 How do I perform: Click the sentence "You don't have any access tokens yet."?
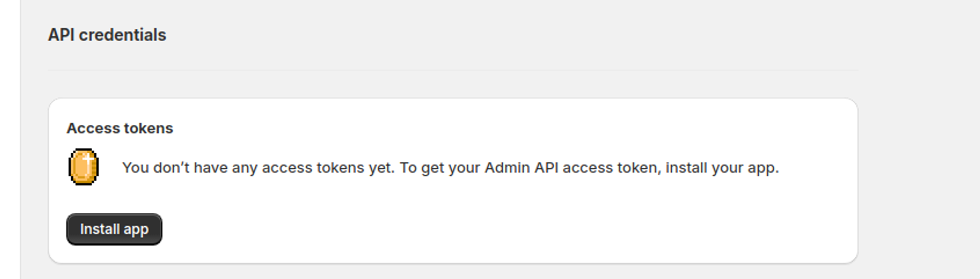pyautogui.click(x=258, y=168)
